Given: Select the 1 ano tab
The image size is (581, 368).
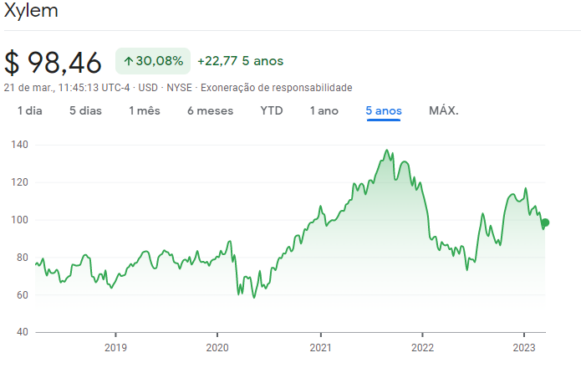Looking at the screenshot, I should (324, 111).
